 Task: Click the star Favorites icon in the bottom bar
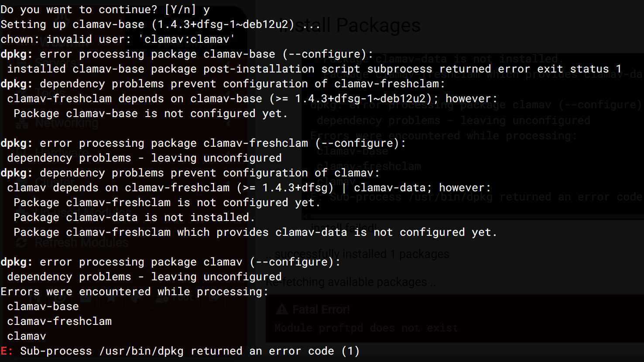click(111, 298)
